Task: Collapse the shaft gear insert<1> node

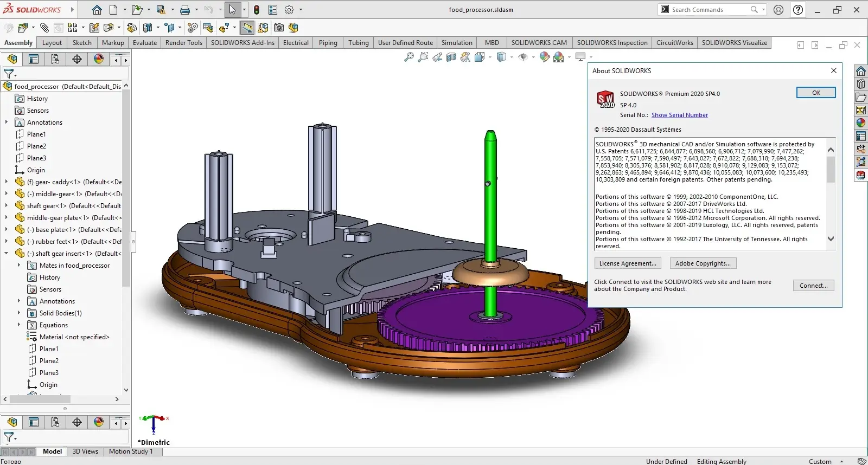Action: coord(7,253)
